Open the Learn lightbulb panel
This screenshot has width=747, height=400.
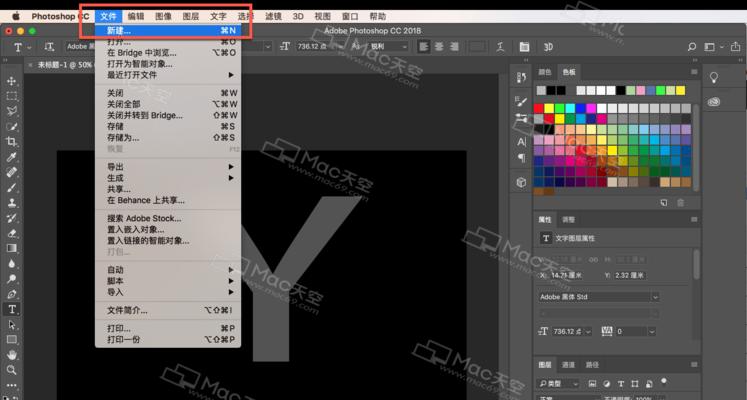(x=714, y=78)
